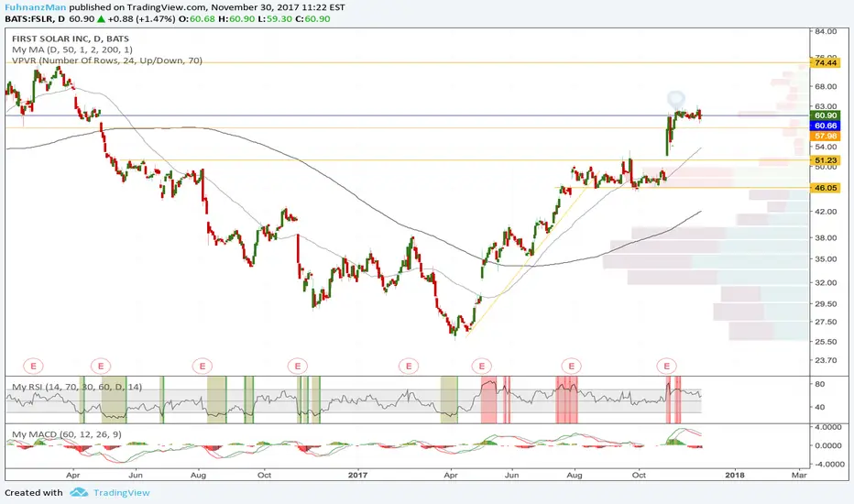Image resolution: width=854 pixels, height=504 pixels.
Task: Click the VPVR indicator legend
Action: coord(106,60)
